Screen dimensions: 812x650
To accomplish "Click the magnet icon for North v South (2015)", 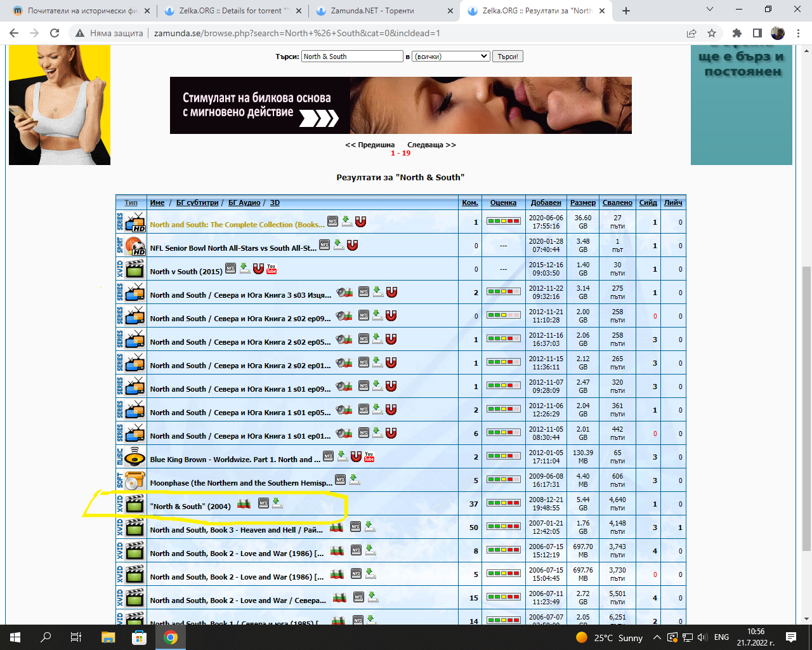I will (258, 269).
